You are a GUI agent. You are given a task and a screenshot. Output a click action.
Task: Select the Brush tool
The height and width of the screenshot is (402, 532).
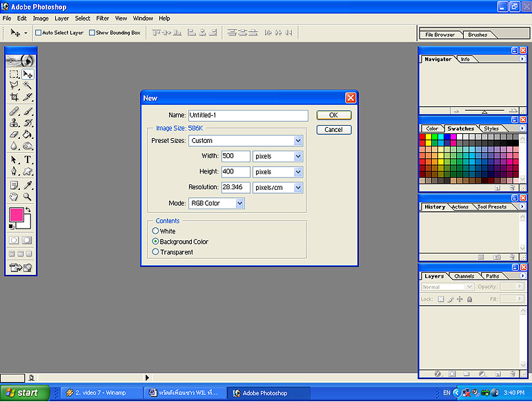pos(28,111)
